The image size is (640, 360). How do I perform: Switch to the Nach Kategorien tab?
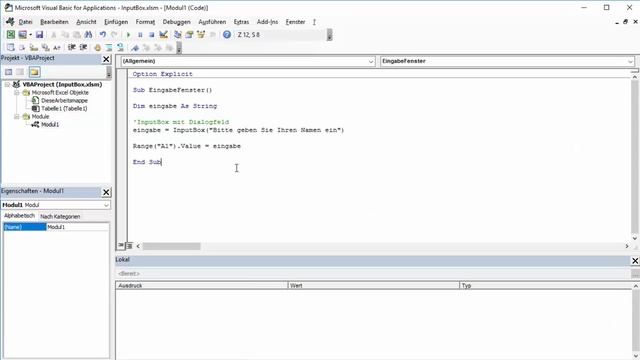60,216
